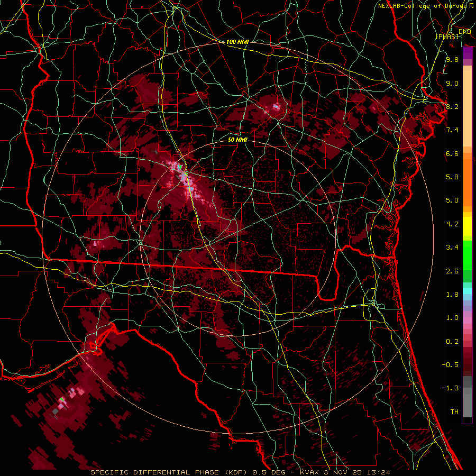This screenshot has width=476, height=476.
Task: Click the 3.4 value on the scale
Action: (x=452, y=248)
